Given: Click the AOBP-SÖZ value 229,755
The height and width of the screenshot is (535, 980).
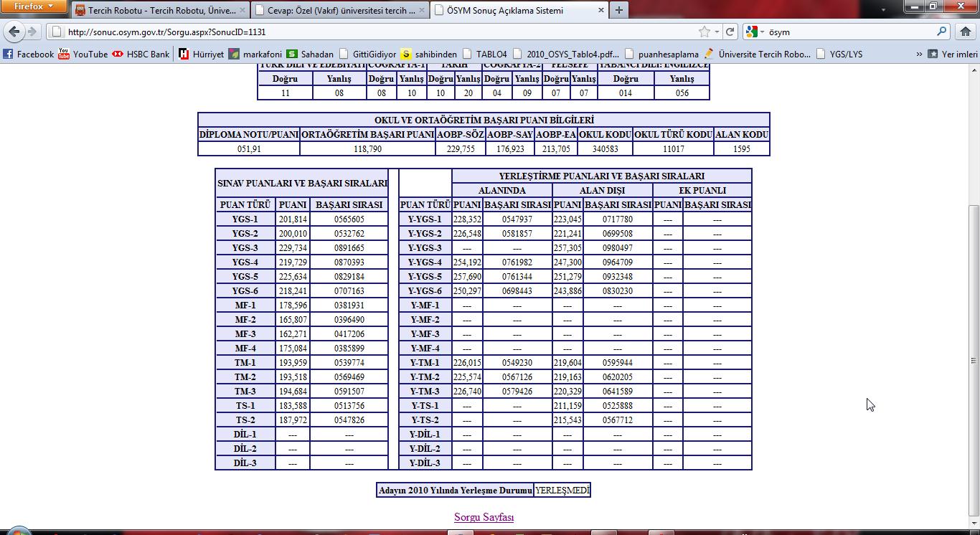Looking at the screenshot, I should click(x=461, y=149).
